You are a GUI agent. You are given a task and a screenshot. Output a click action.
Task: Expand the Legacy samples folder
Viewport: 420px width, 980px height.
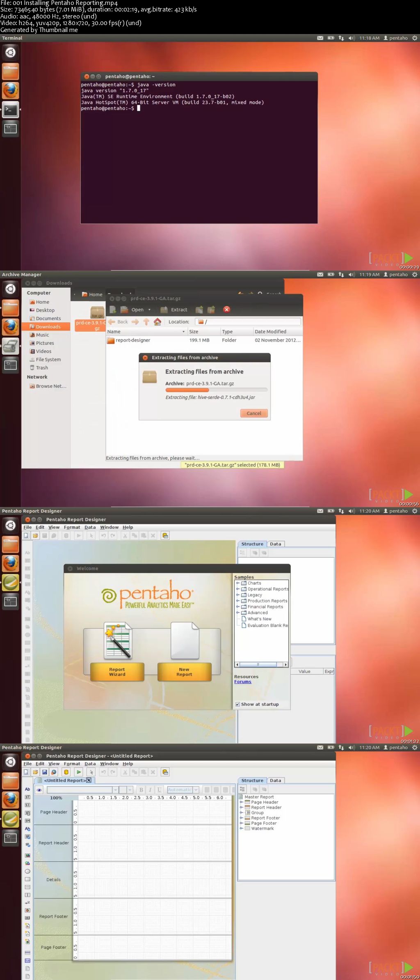(x=237, y=594)
